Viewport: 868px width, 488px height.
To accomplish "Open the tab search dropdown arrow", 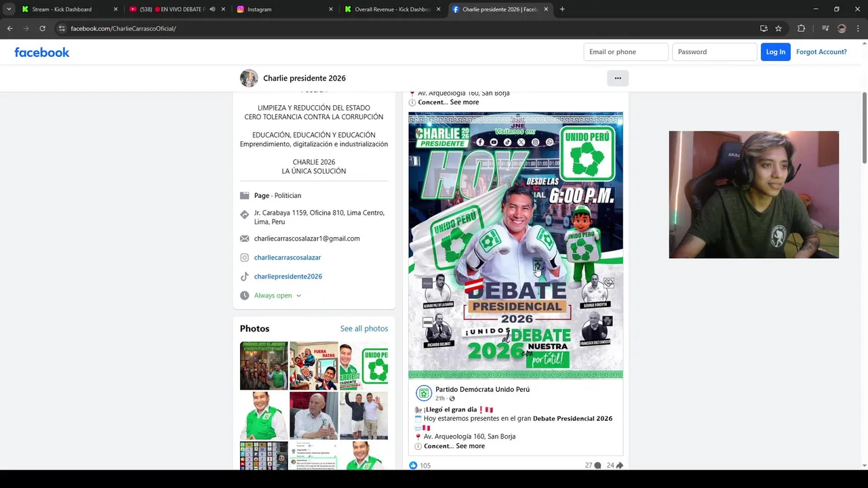I will [9, 9].
